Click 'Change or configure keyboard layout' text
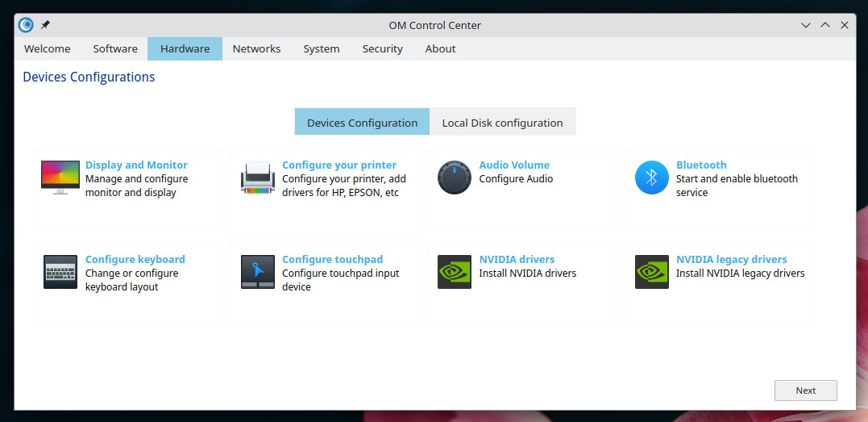The width and height of the screenshot is (868, 422). coord(131,280)
